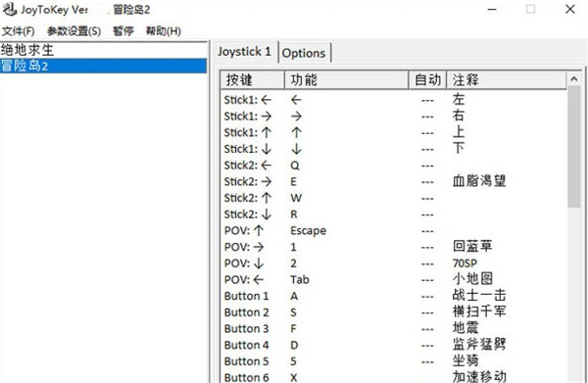Select the Button 2 row

394,312
